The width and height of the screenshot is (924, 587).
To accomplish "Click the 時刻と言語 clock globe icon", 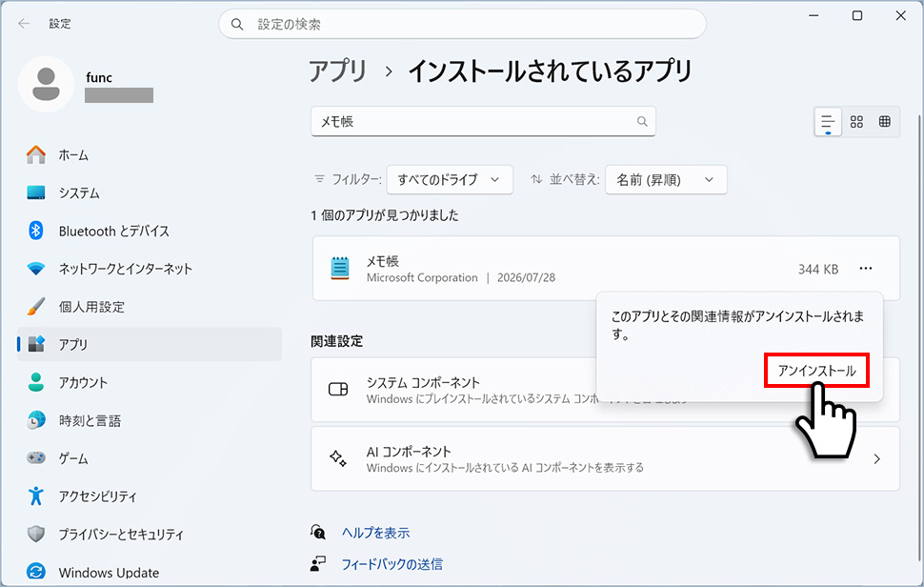I will (36, 420).
